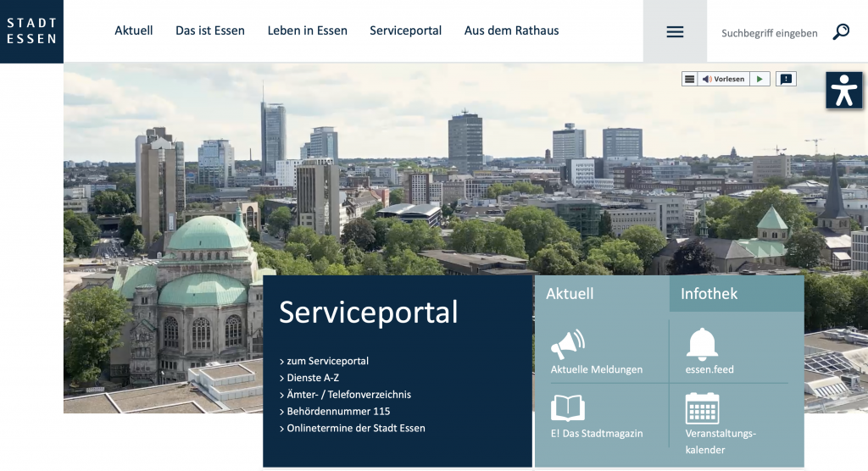Switch to the Infothek tab

709,294
